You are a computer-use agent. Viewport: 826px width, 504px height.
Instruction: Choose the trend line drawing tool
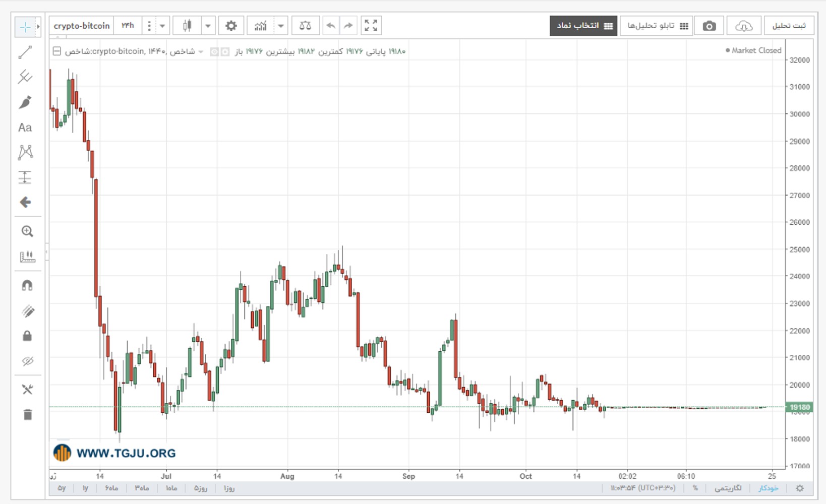click(25, 52)
